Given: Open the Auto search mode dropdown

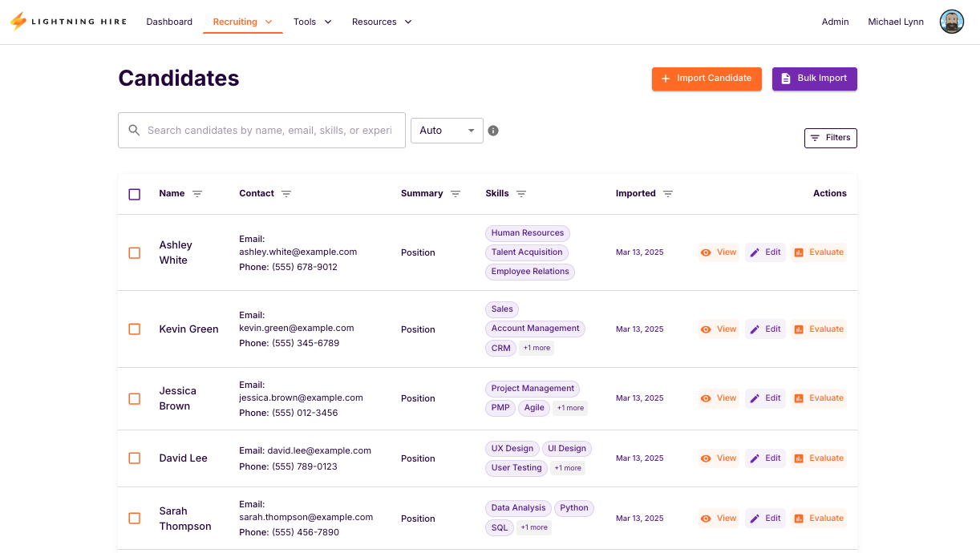Looking at the screenshot, I should [447, 130].
